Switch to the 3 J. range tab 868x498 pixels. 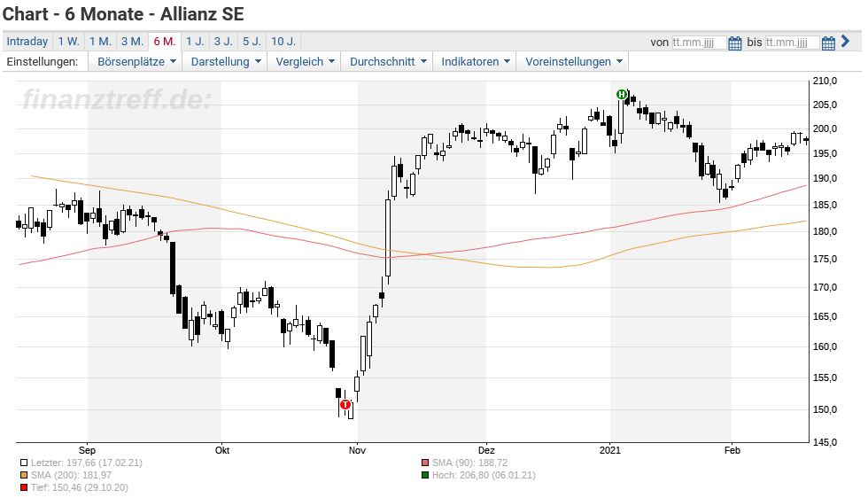pos(223,42)
